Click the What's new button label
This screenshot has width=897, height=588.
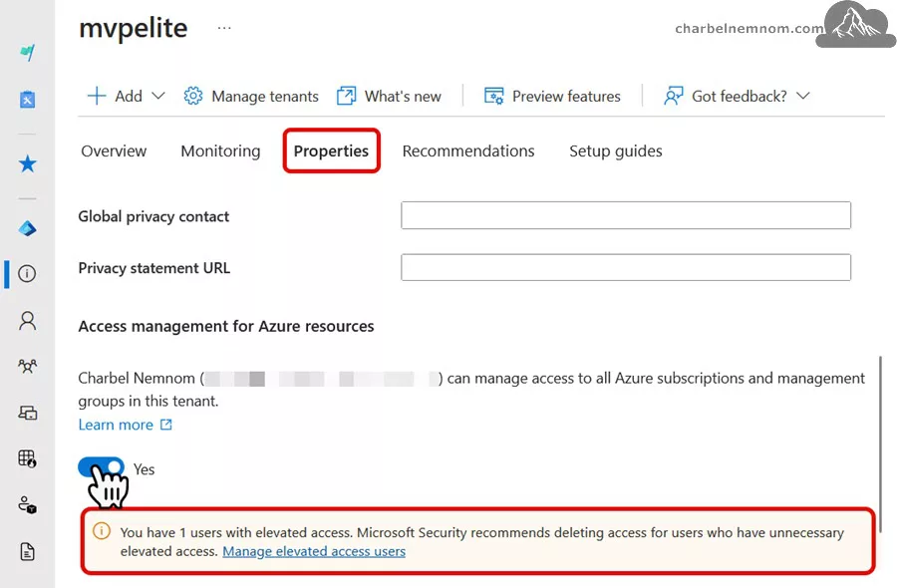click(x=403, y=96)
